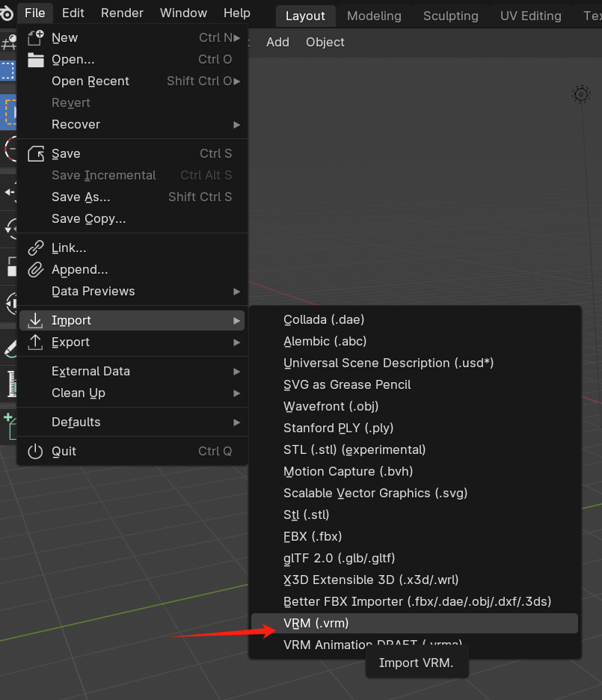Select the light object in the viewport
The width and height of the screenshot is (602, 700).
coord(581,94)
